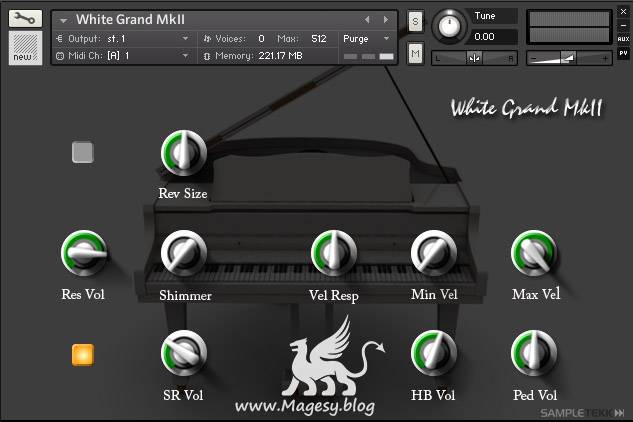Click the Tune knob

tap(449, 26)
